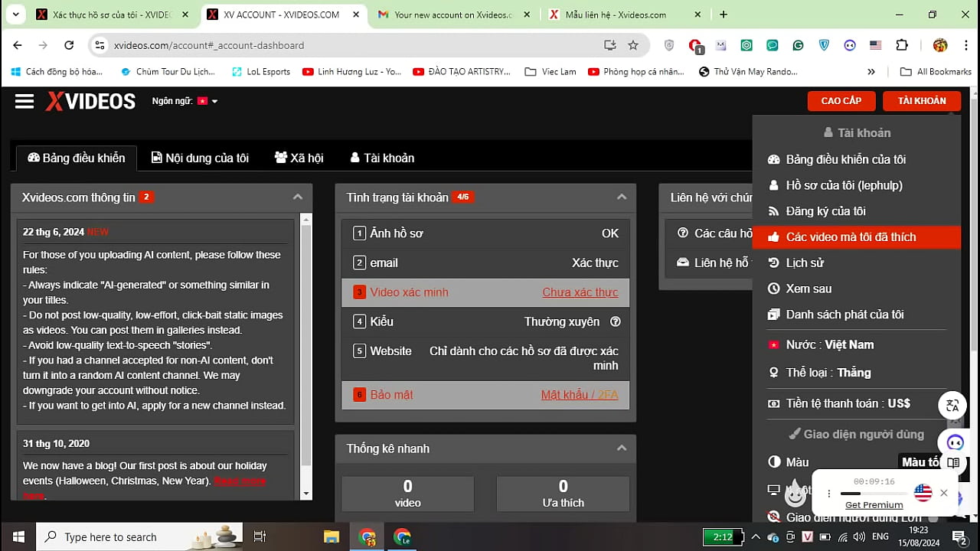Image resolution: width=980 pixels, height=551 pixels.
Task: Open All Bookmarks folder
Action: point(936,71)
